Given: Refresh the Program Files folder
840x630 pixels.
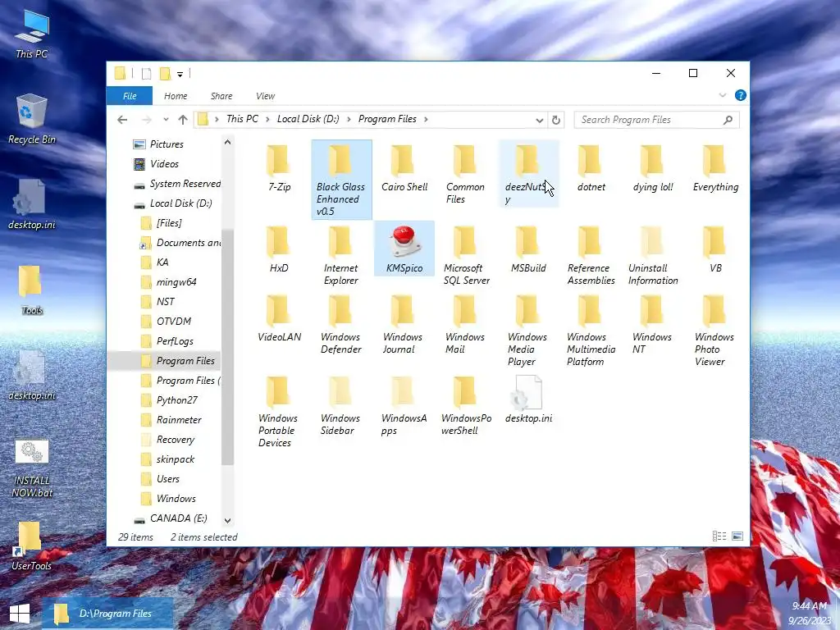Looking at the screenshot, I should pos(556,120).
